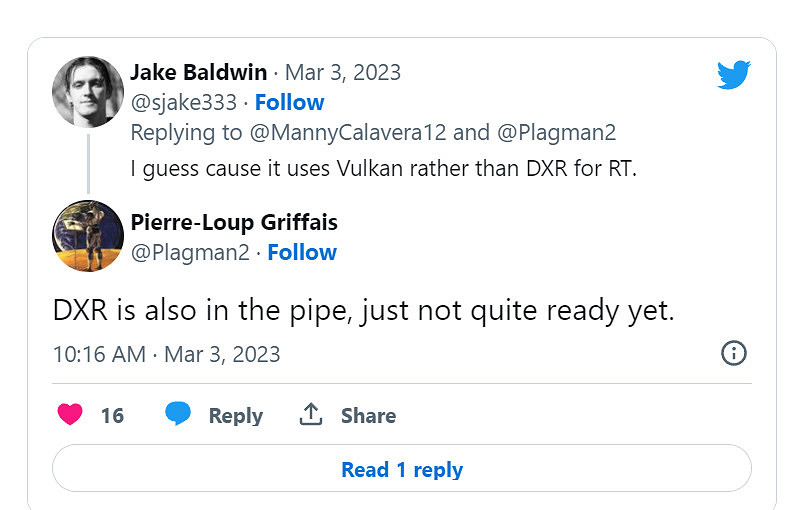Follow the @Plagman2 account
This screenshot has height=510, width=809.
tap(302, 252)
